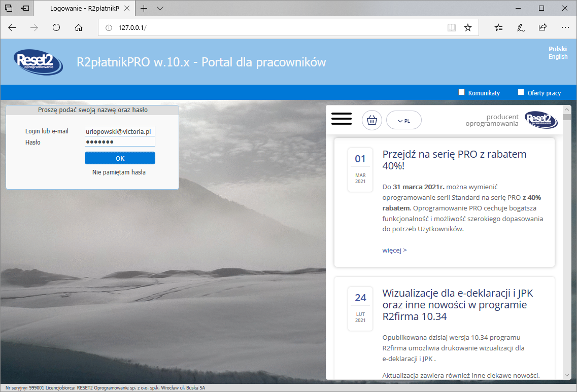The width and height of the screenshot is (577, 392).
Task: Enable the Oferty pracy checkbox
Action: pos(521,92)
